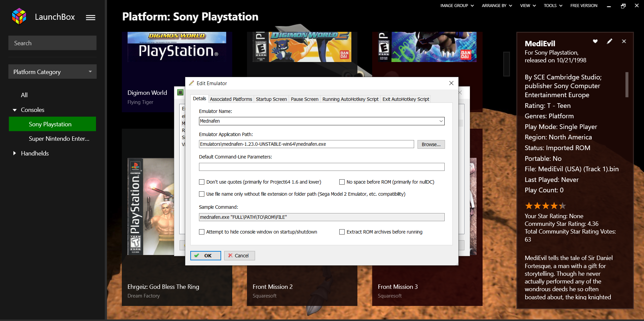Open Ehrgeiz: God Bless The Ring cover
This screenshot has width=644, height=321.
click(151, 206)
